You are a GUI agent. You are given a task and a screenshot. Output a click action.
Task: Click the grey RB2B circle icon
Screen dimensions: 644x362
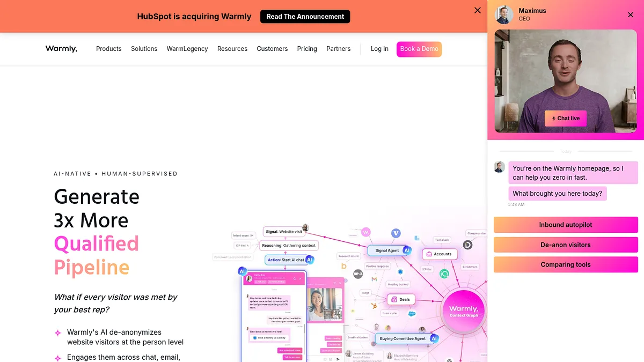tap(358, 274)
